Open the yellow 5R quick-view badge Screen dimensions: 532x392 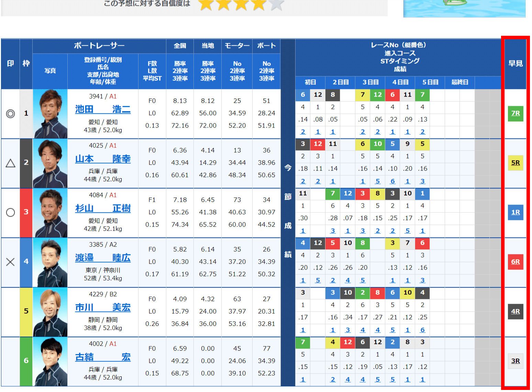click(515, 163)
